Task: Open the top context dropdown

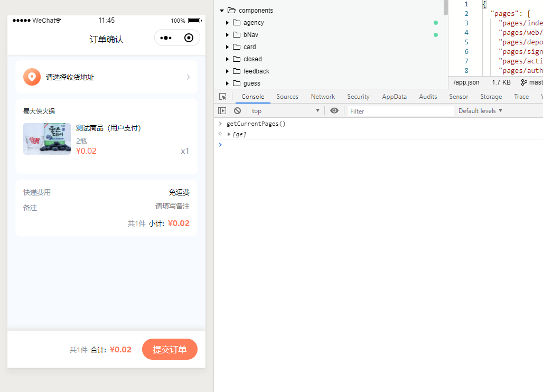Action: click(x=285, y=111)
